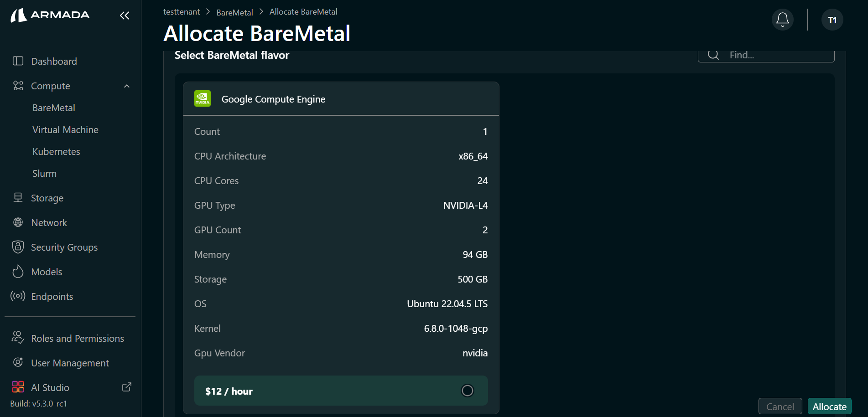Open notifications bell
Image resolution: width=868 pixels, height=417 pixels.
[x=783, y=20]
